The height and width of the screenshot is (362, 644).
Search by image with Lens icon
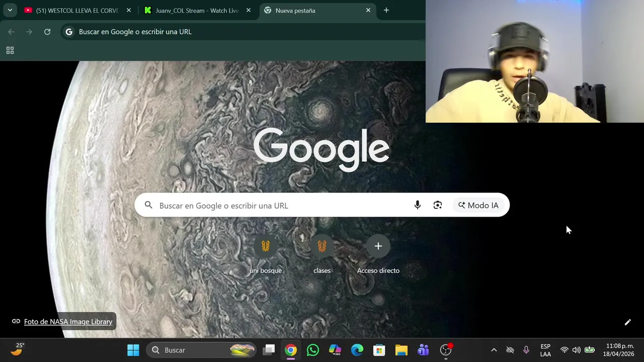click(438, 205)
